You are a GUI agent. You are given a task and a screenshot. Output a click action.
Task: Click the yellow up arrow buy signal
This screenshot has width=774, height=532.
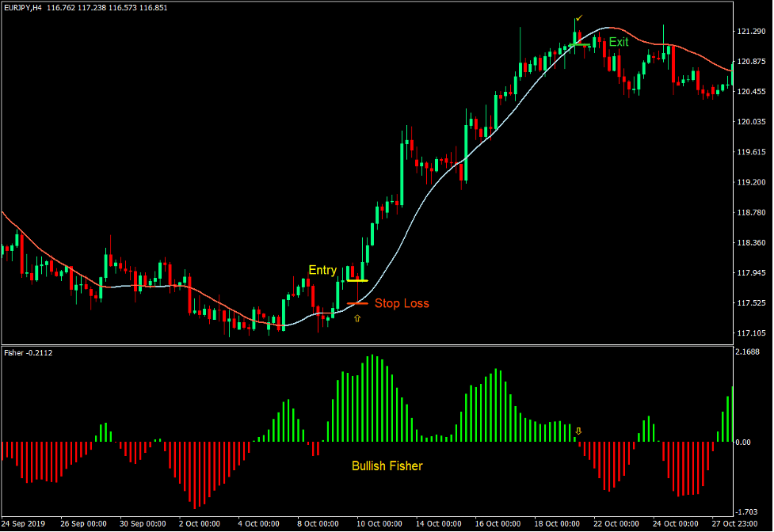(356, 318)
